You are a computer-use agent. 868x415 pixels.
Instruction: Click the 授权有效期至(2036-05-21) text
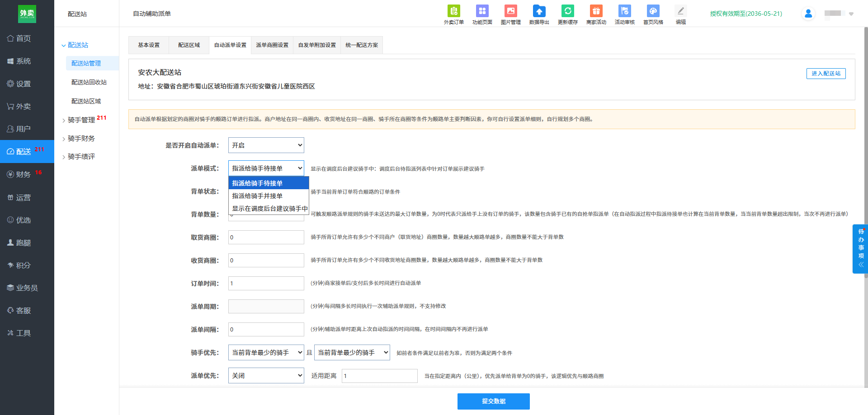pyautogui.click(x=746, y=14)
